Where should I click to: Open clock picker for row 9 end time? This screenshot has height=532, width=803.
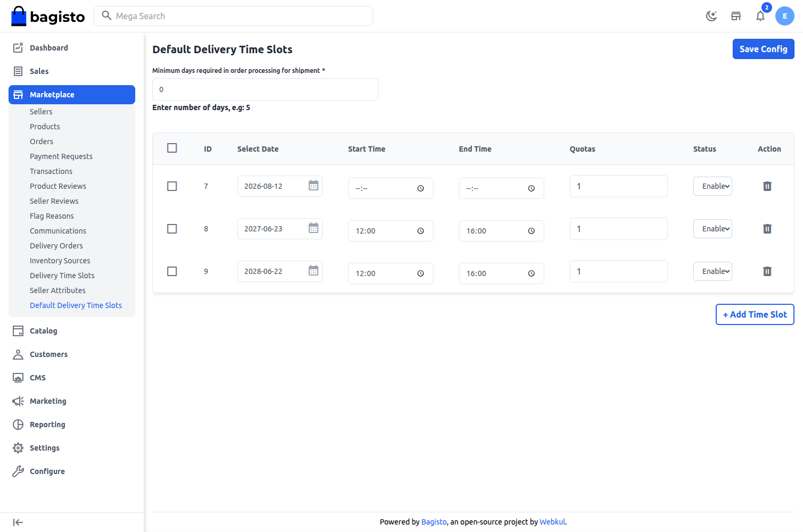[x=531, y=273]
